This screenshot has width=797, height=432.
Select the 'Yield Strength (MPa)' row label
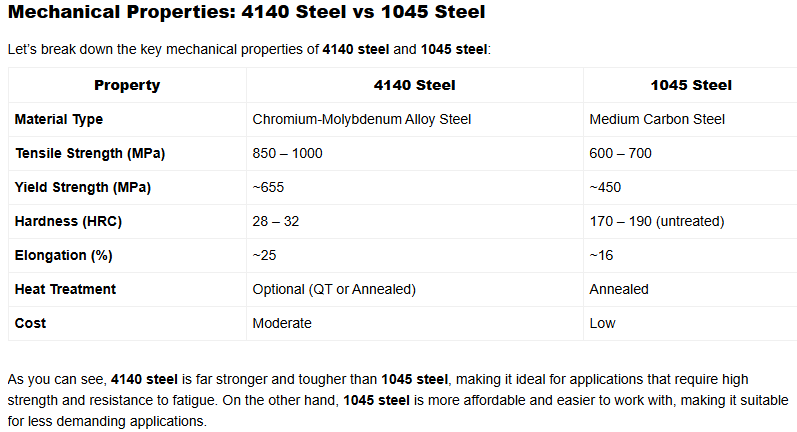coord(82,187)
